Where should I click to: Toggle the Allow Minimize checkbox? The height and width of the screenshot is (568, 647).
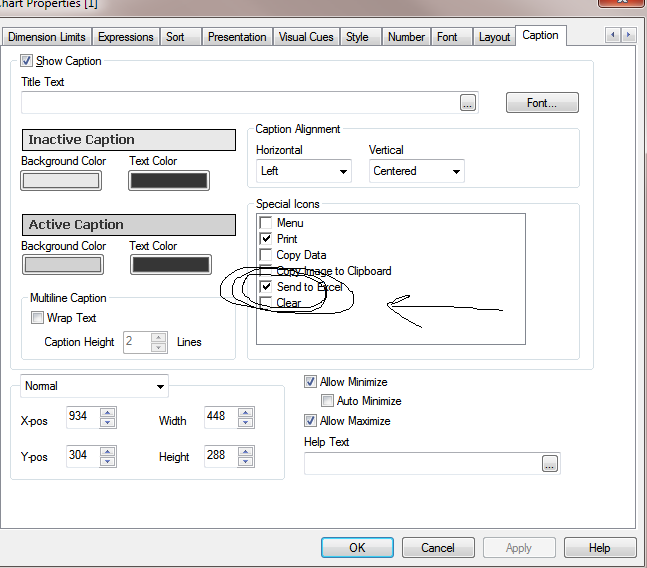[310, 382]
